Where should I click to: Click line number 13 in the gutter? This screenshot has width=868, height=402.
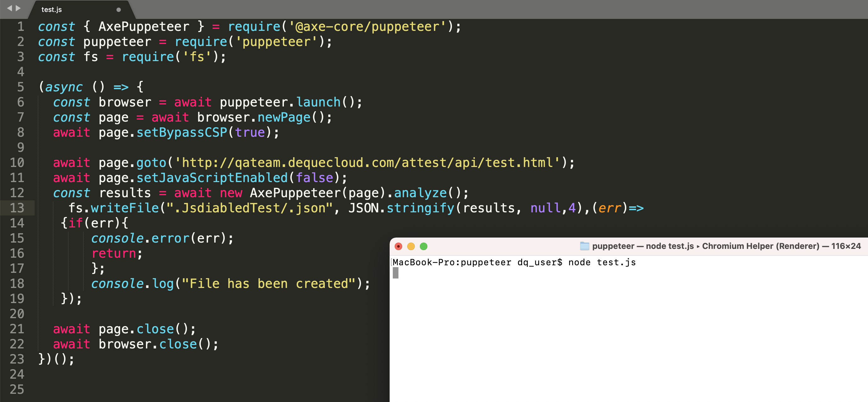click(17, 208)
